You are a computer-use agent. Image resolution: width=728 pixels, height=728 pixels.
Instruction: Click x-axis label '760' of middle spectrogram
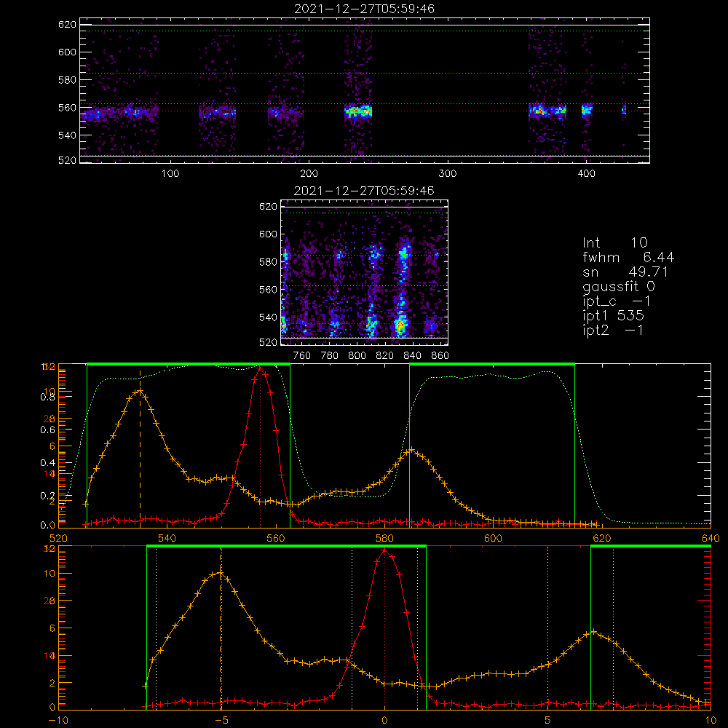[302, 356]
